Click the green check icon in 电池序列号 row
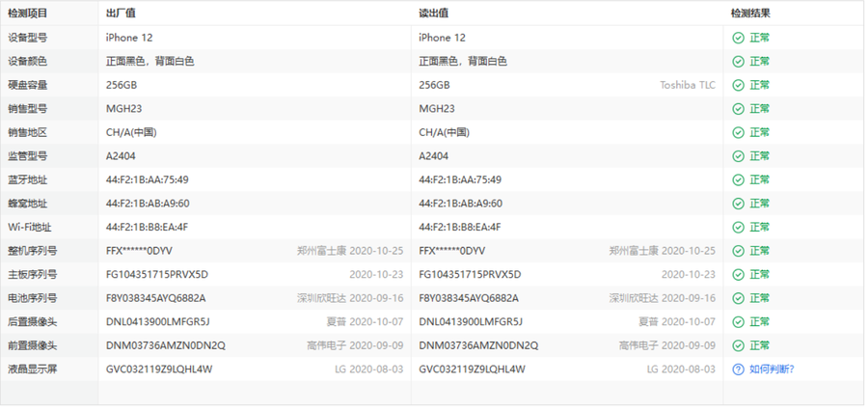 (x=738, y=298)
